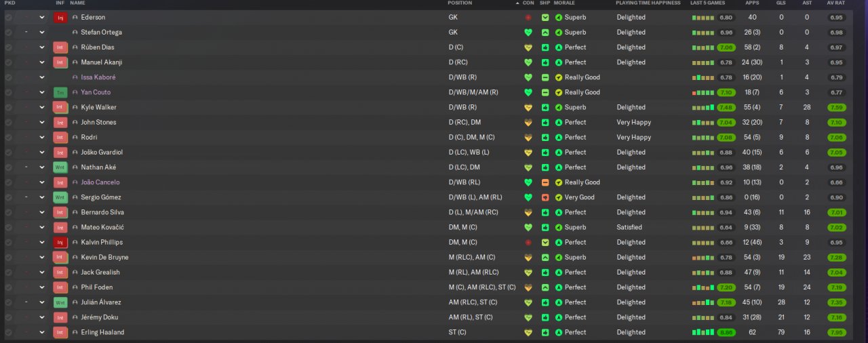
Task: Click Sergio Gómez's Very Good morale icon
Action: click(559, 197)
